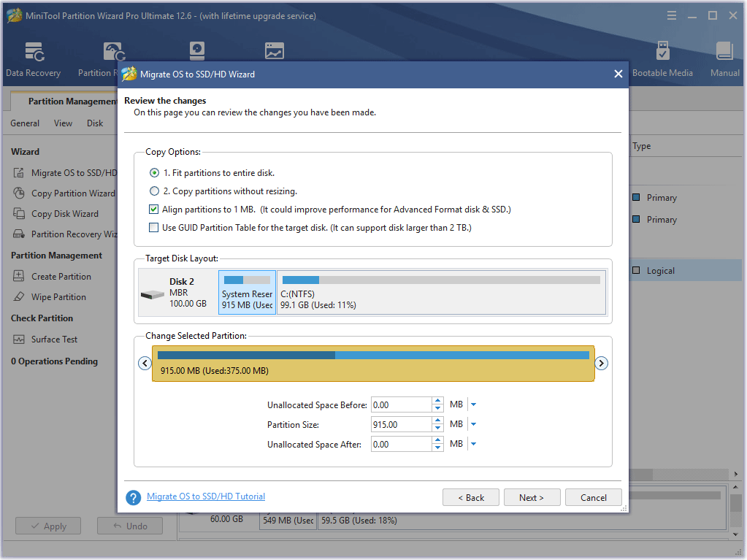Click 549 MB partition in background disk map
This screenshot has height=560, width=747.
tap(288, 521)
